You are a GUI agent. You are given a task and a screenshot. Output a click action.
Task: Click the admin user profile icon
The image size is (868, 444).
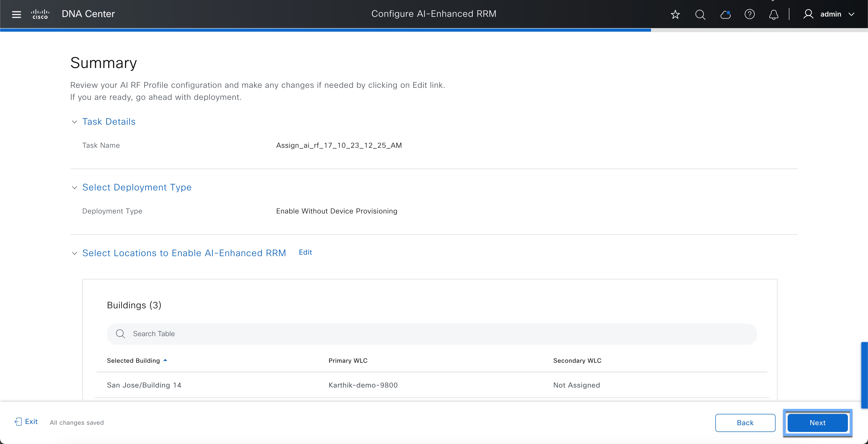click(x=808, y=14)
